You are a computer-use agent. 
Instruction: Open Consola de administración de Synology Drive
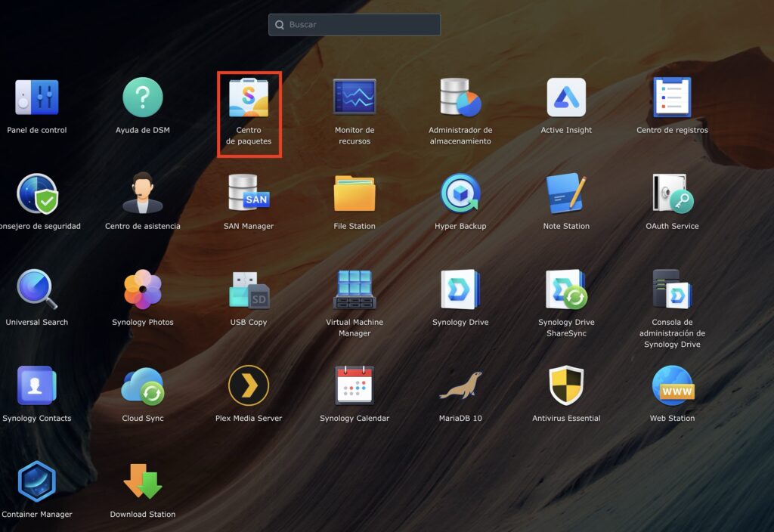(672, 289)
